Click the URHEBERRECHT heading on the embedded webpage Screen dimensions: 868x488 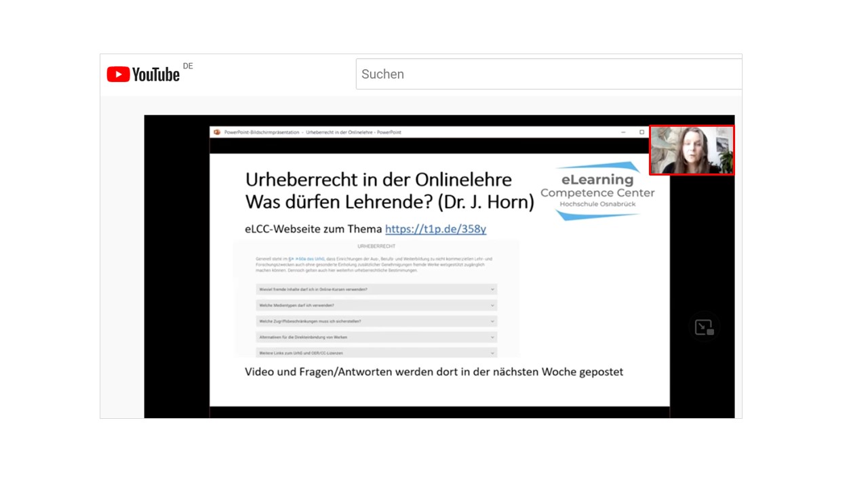pyautogui.click(x=376, y=246)
